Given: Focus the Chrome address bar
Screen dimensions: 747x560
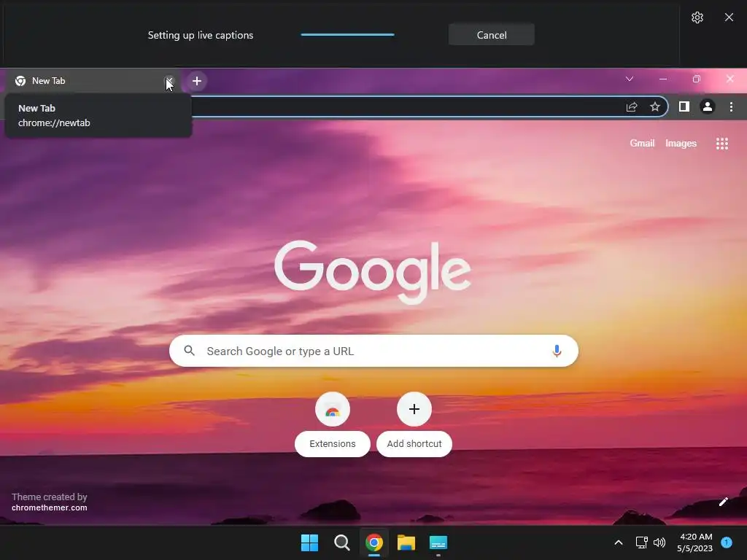Looking at the screenshot, I should point(405,106).
